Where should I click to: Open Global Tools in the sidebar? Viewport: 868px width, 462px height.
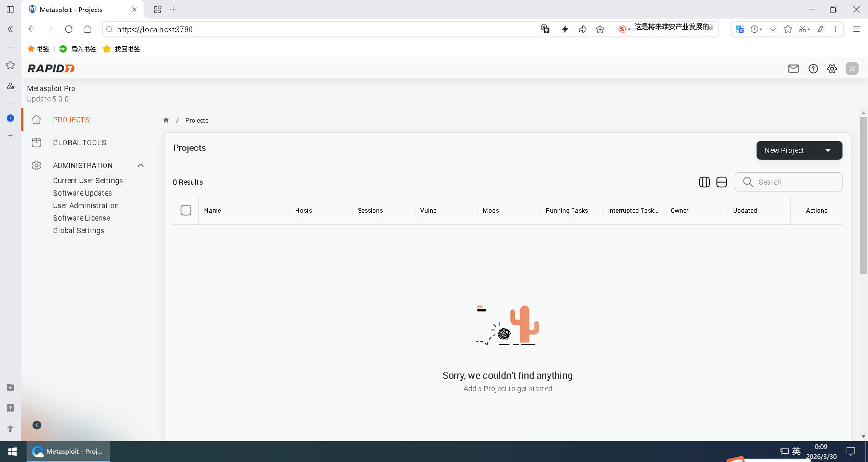point(79,143)
